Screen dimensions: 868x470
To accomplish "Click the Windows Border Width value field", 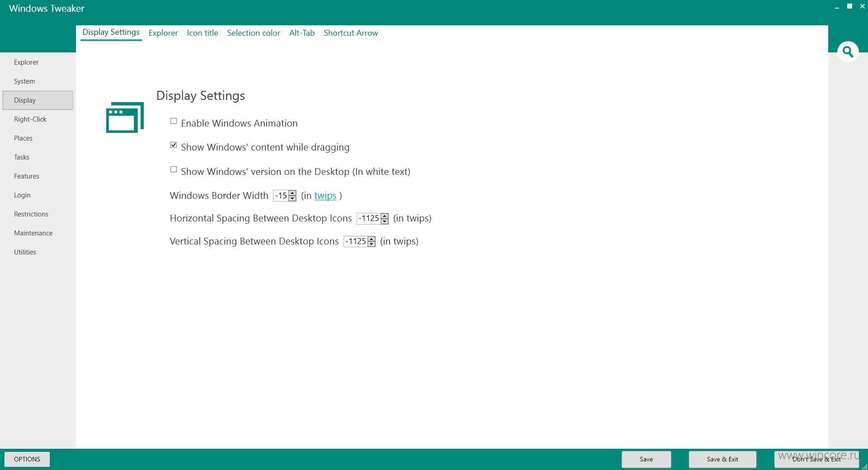I will tap(281, 196).
